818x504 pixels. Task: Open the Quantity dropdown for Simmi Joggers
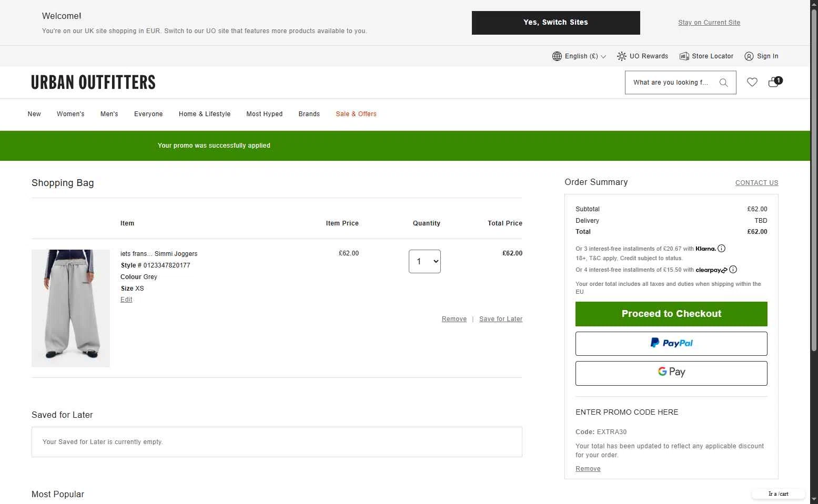pyautogui.click(x=425, y=261)
